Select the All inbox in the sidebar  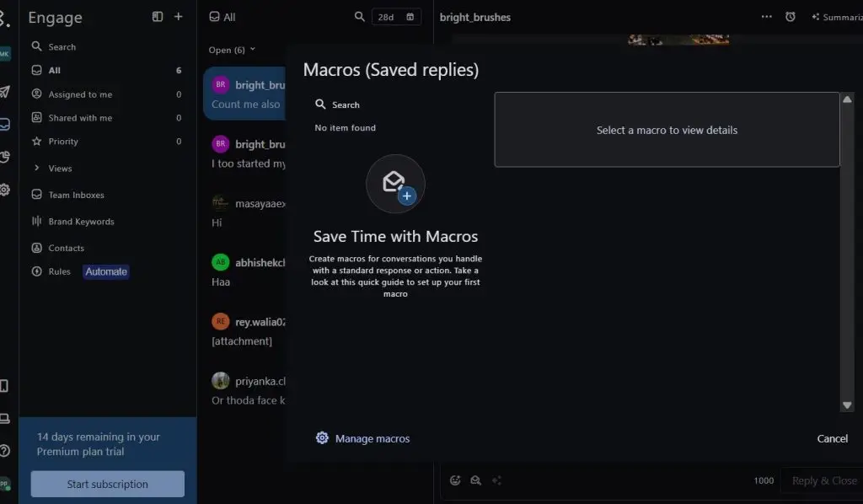click(x=107, y=71)
